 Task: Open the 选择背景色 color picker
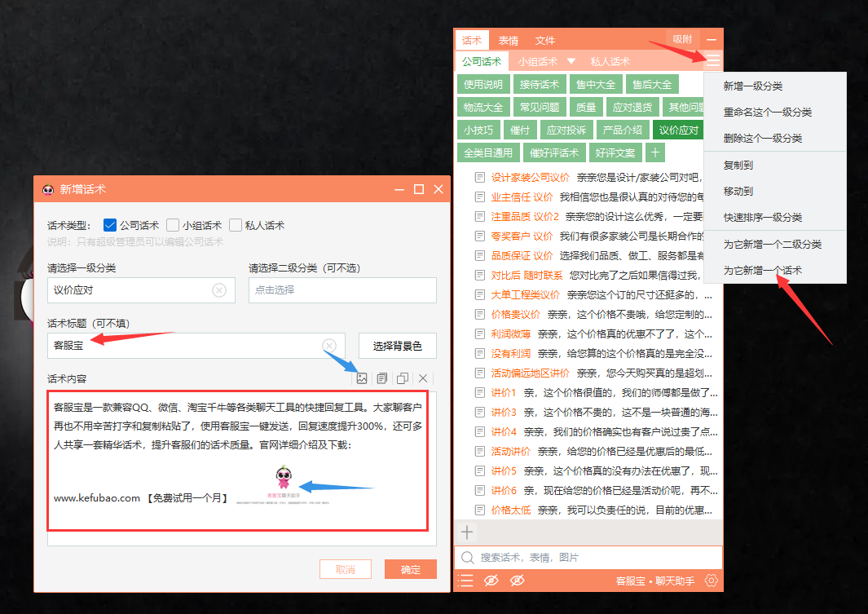(398, 346)
